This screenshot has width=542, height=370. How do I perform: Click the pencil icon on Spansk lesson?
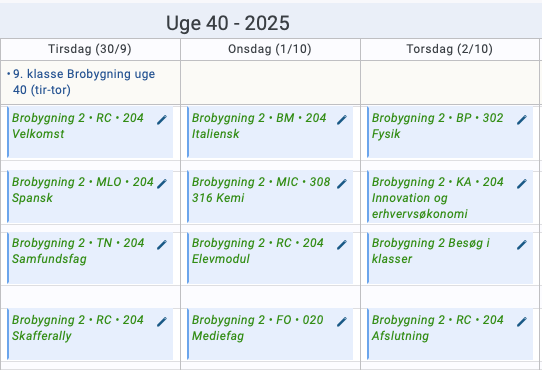162,184
